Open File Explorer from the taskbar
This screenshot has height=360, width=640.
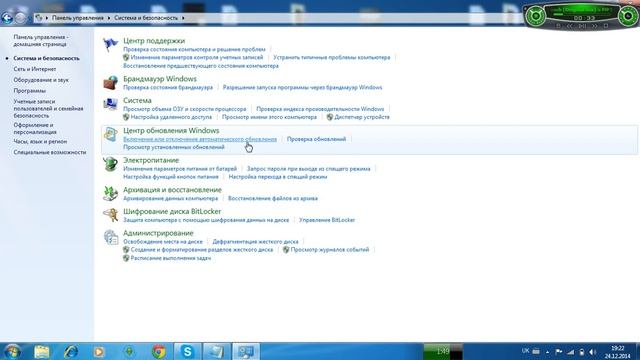click(42, 351)
